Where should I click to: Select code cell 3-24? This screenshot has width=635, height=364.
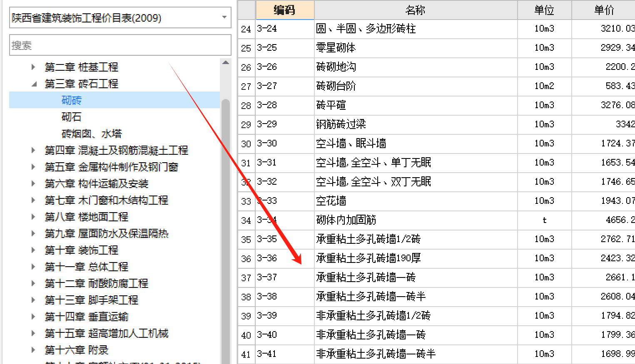[x=285, y=29]
